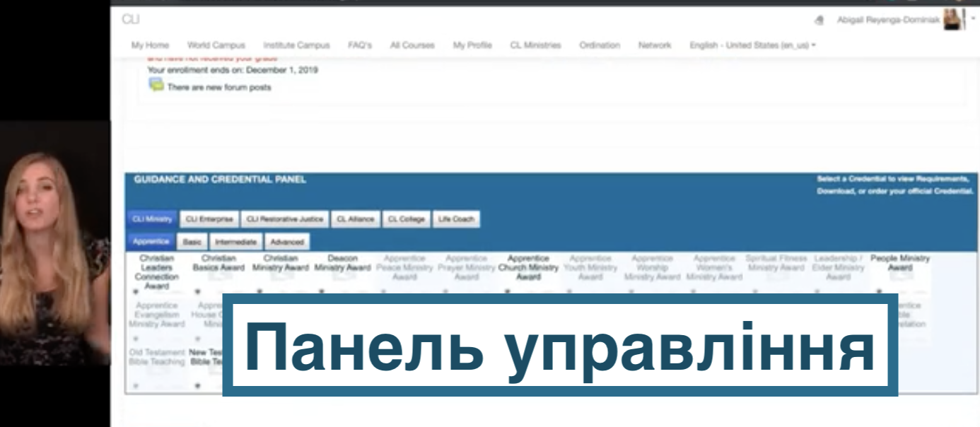Click the notification bell icon
Viewport: 980px width, 427px height.
tap(819, 20)
